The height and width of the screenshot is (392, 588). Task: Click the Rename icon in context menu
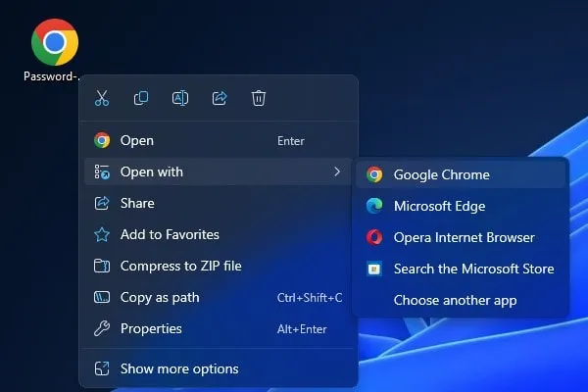pyautogui.click(x=180, y=98)
